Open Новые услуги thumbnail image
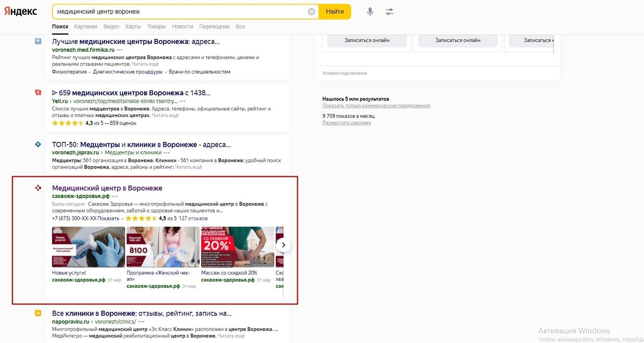The width and height of the screenshot is (644, 343). point(88,247)
